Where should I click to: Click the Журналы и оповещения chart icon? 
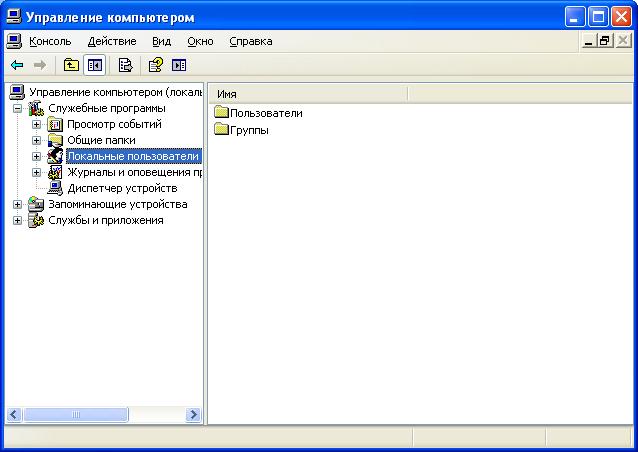click(55, 172)
